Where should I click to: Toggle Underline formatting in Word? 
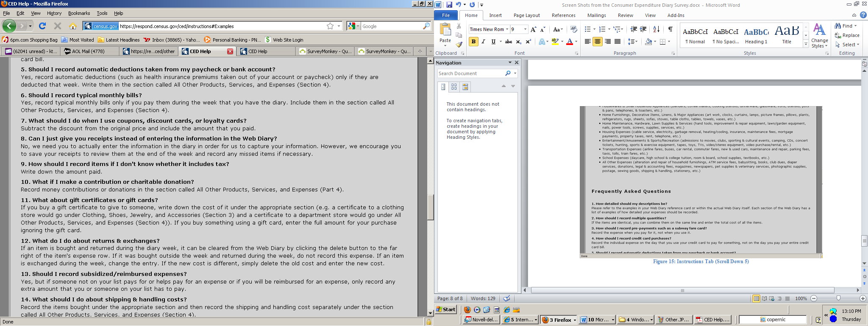click(x=493, y=42)
